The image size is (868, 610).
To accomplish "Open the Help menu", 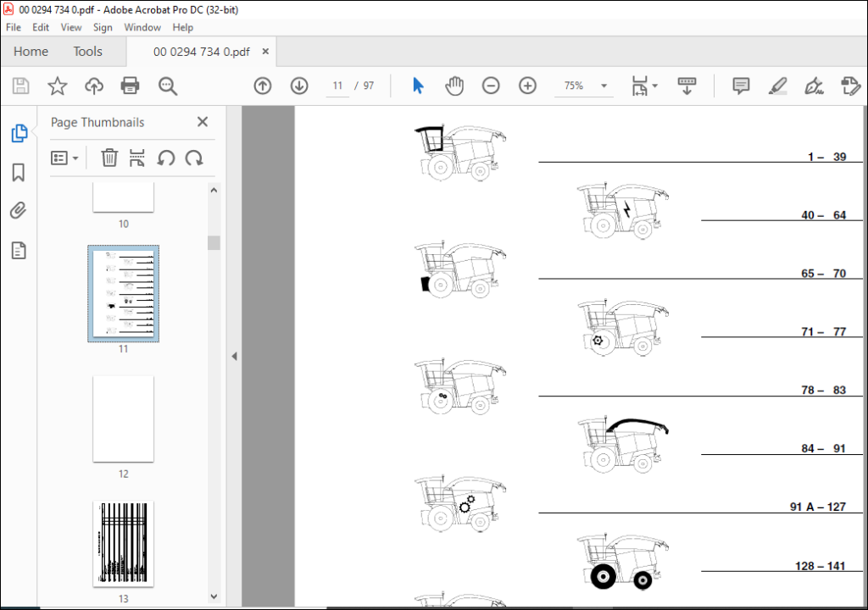I will [x=183, y=27].
